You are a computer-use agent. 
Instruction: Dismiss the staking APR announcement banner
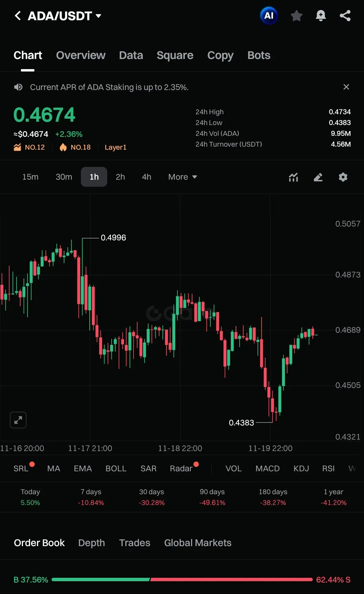point(346,87)
